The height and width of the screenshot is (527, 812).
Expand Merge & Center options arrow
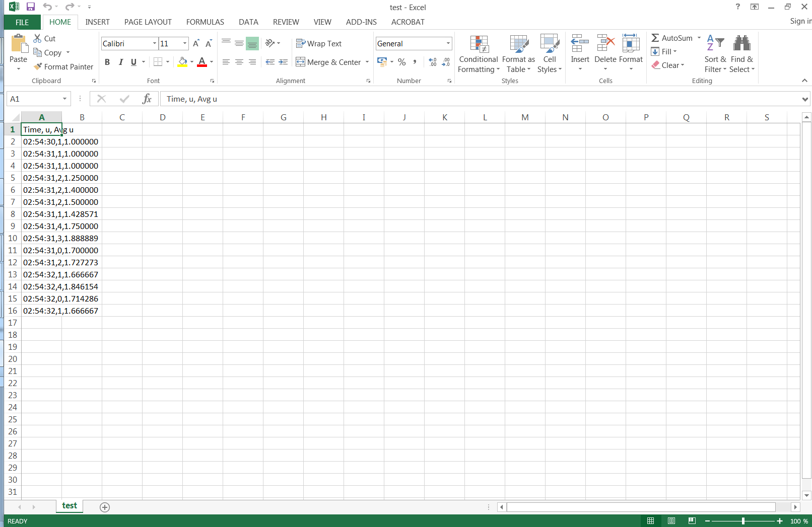[367, 62]
